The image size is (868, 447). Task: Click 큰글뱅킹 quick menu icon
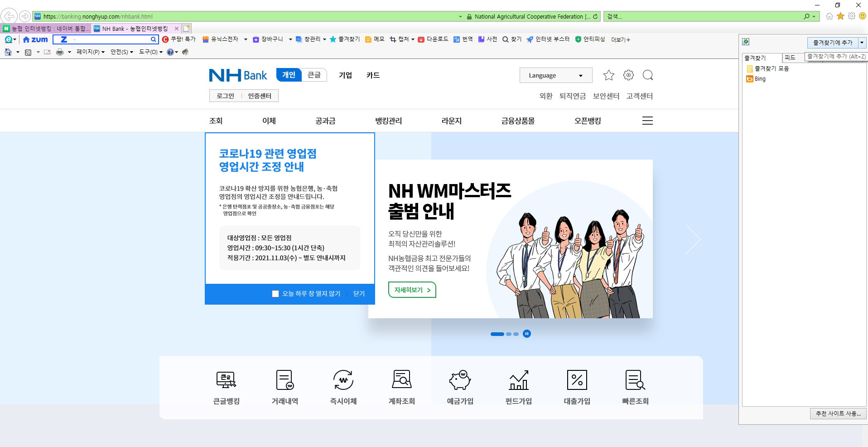226,380
